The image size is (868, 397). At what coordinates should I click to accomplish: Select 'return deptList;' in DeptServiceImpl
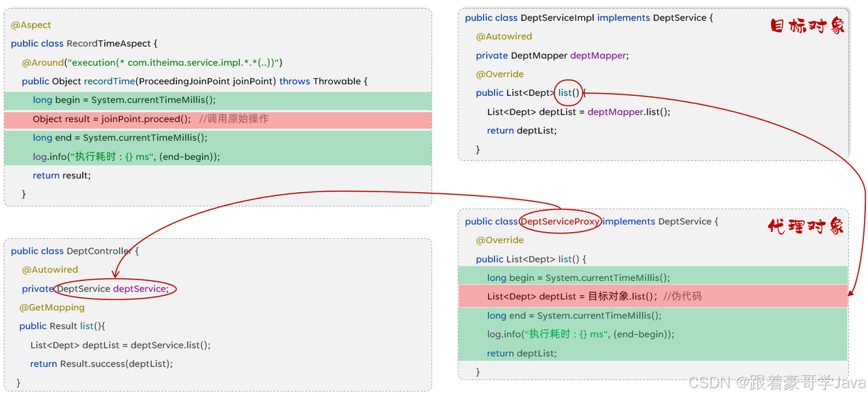[x=521, y=130]
